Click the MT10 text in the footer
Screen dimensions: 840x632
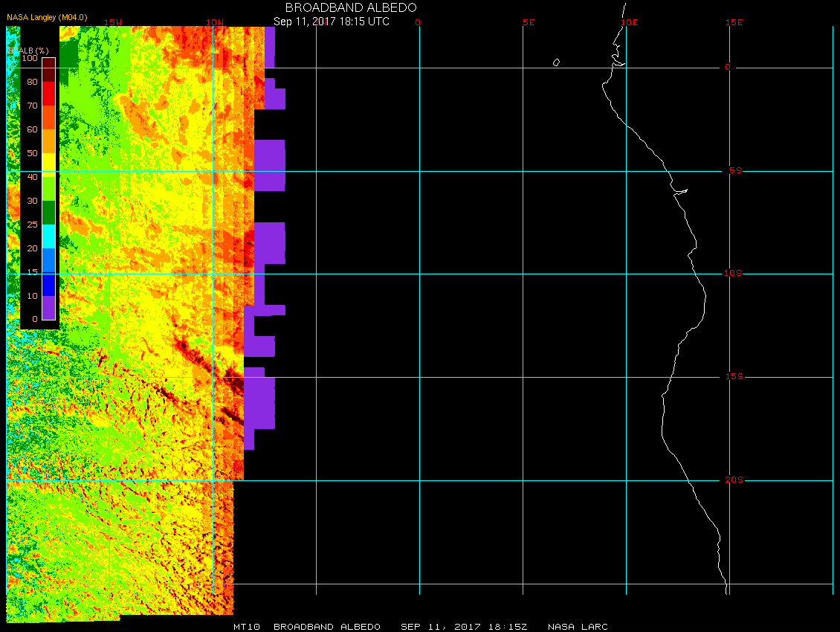point(246,627)
